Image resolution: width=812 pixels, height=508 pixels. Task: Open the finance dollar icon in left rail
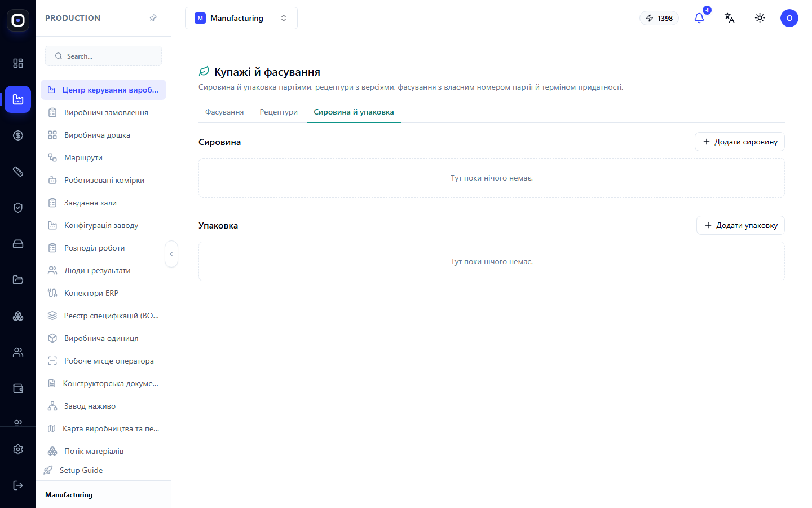tap(18, 135)
